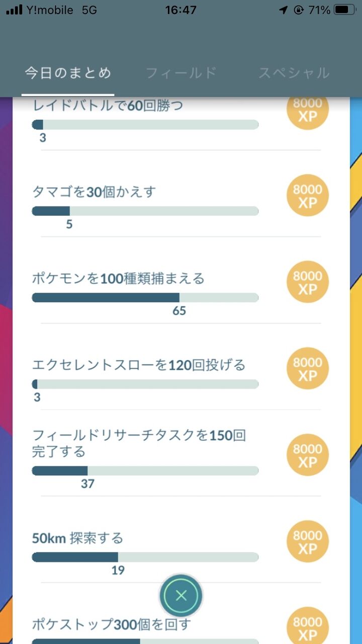362x644 pixels.
Task: Click the 50km 探索する progress bar
Action: [145, 557]
